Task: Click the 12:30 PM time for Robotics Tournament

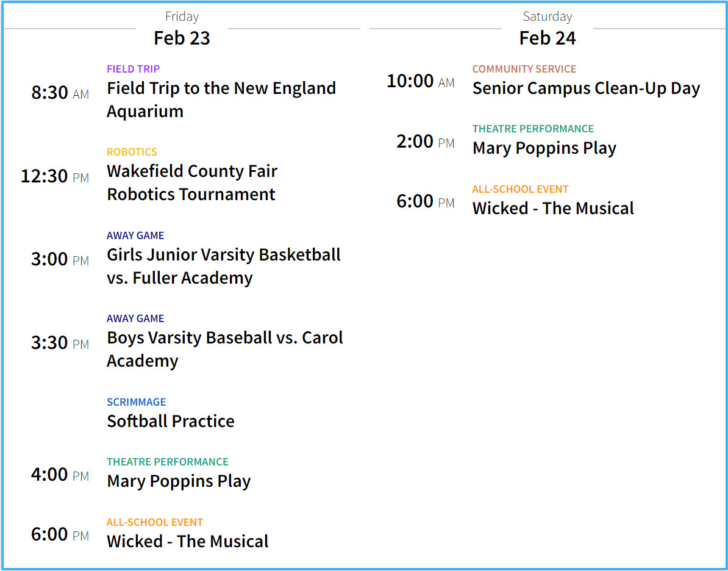Action: click(x=55, y=176)
